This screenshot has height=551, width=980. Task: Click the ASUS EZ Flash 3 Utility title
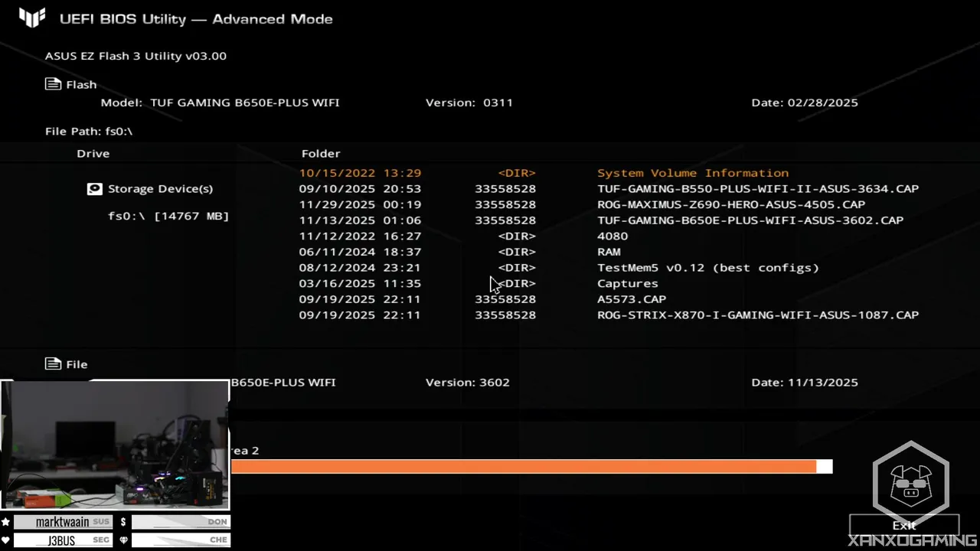[x=136, y=56]
